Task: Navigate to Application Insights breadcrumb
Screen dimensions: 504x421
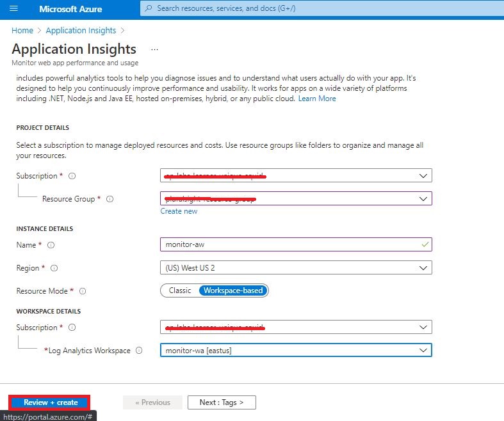Action: click(x=81, y=30)
